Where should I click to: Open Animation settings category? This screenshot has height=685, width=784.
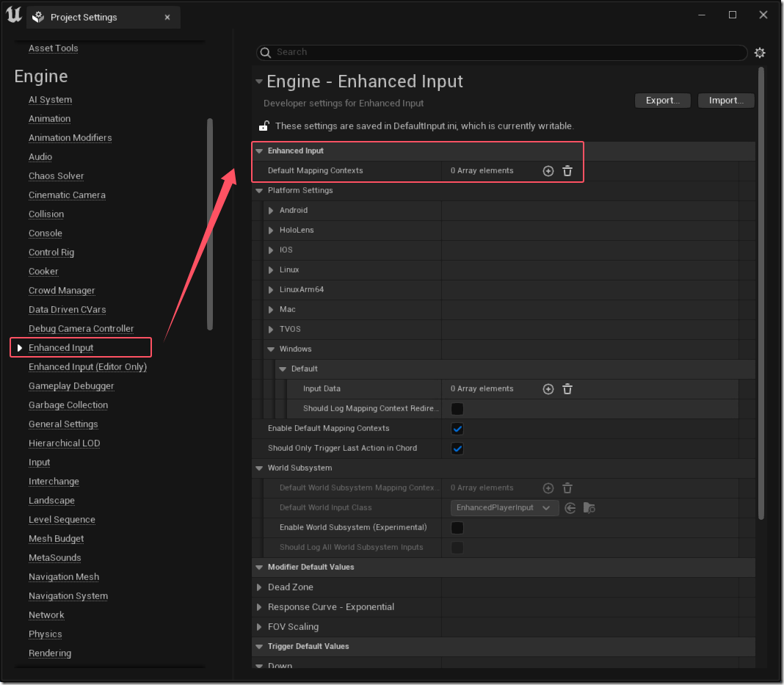(x=49, y=118)
